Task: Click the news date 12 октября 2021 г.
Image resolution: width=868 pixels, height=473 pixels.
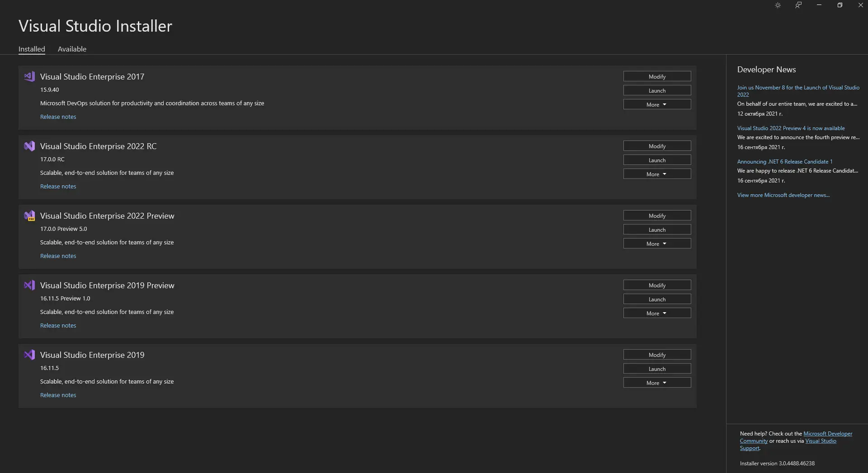Action: 759,114
